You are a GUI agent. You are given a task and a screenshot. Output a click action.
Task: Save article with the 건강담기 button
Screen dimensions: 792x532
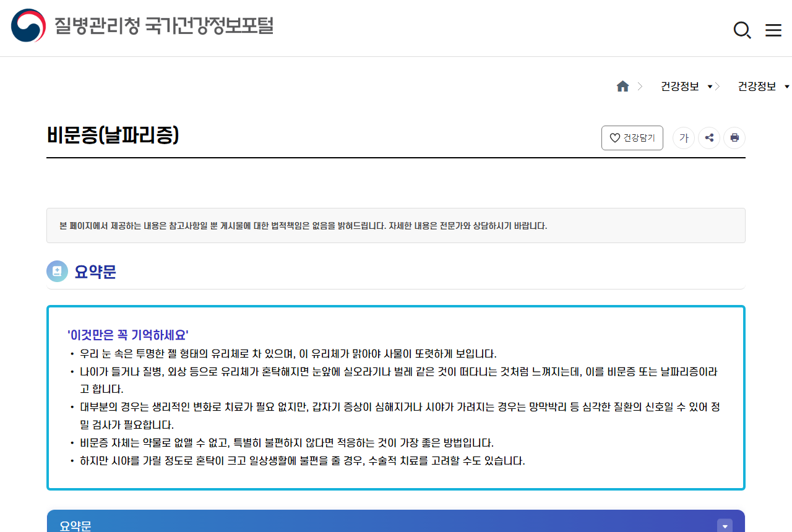pos(632,138)
